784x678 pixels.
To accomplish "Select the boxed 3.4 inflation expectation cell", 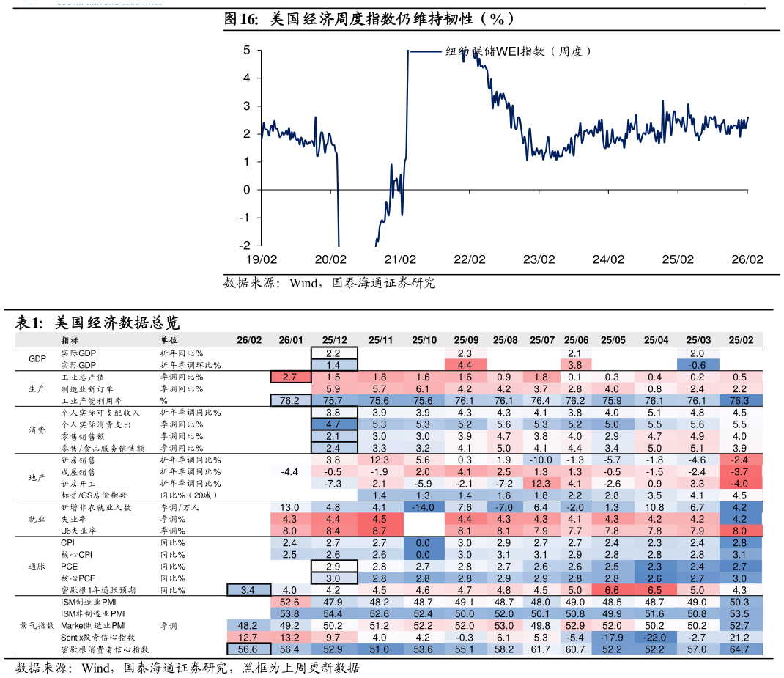I will (249, 589).
